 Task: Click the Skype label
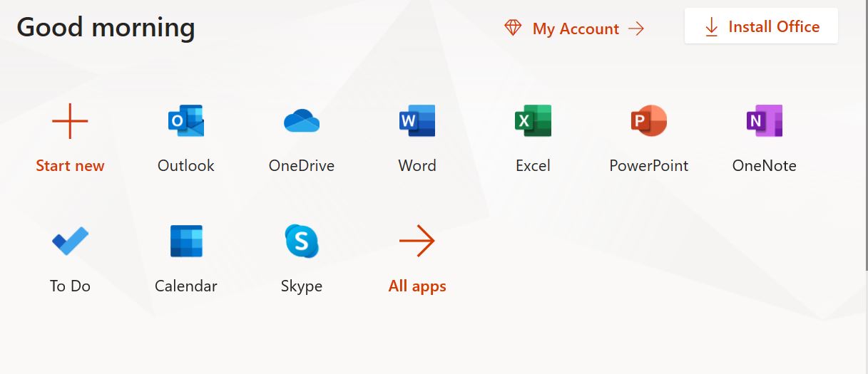click(x=302, y=286)
